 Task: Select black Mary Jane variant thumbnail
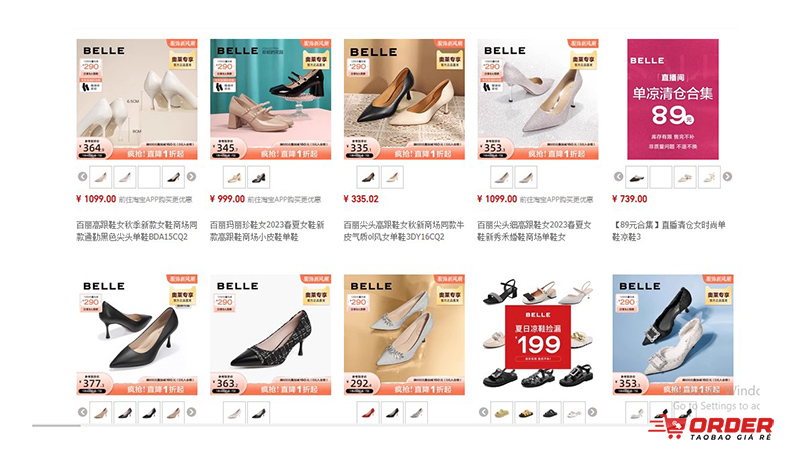[x=259, y=177]
